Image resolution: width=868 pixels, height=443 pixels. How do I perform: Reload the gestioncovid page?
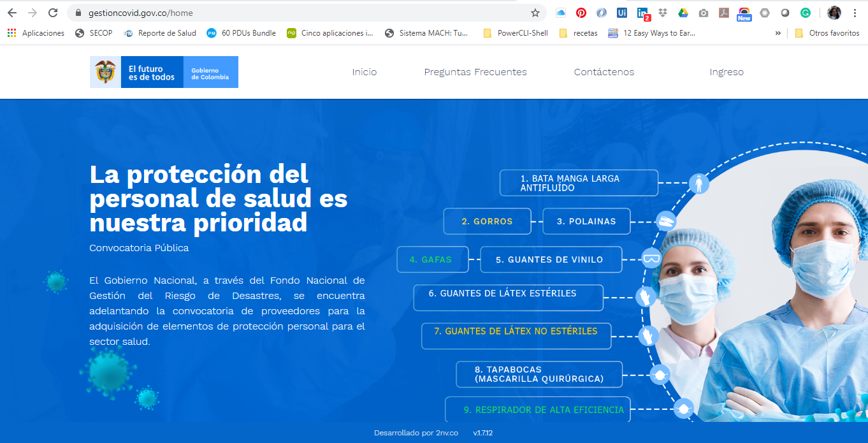(53, 13)
